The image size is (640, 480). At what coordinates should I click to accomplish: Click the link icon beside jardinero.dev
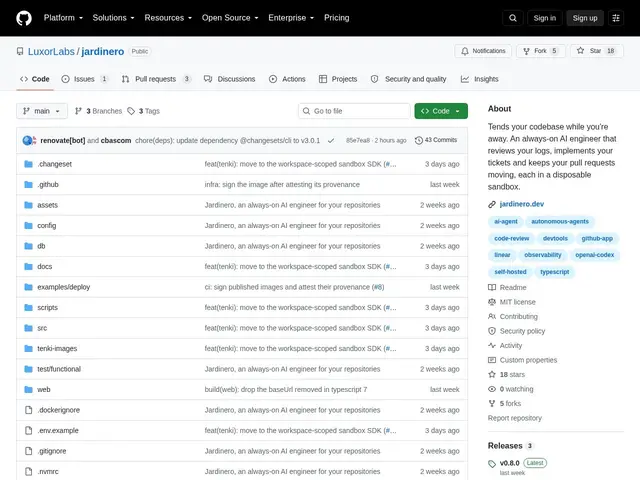(492, 204)
